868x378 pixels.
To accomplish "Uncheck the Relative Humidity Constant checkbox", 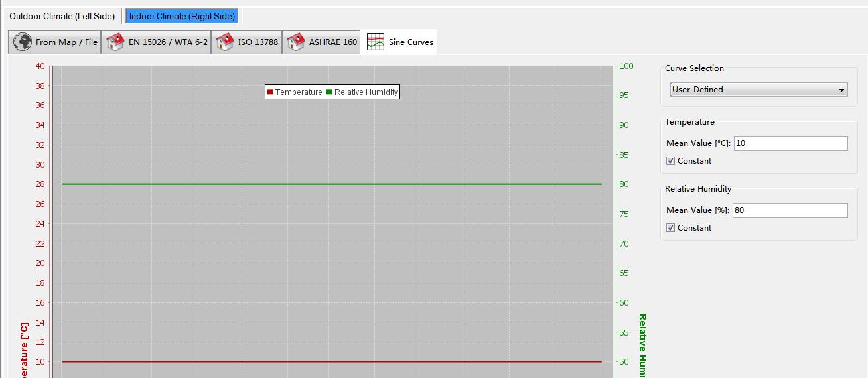I will click(670, 228).
